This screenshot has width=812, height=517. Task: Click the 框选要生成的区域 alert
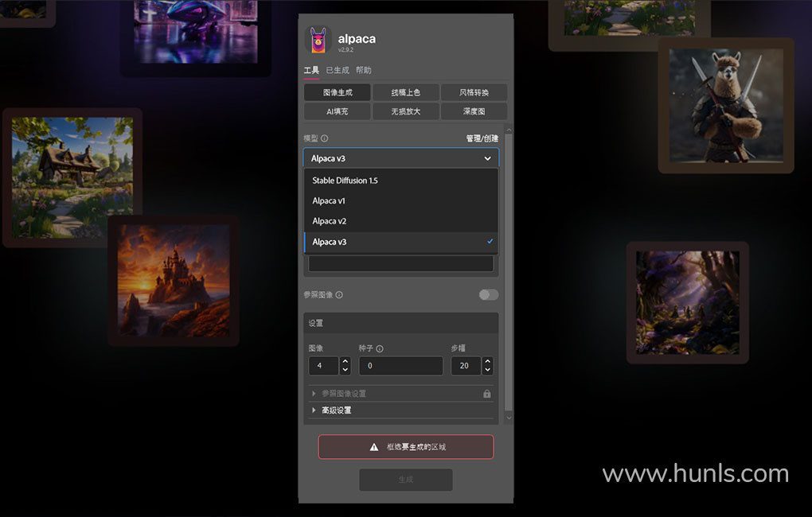click(x=406, y=447)
